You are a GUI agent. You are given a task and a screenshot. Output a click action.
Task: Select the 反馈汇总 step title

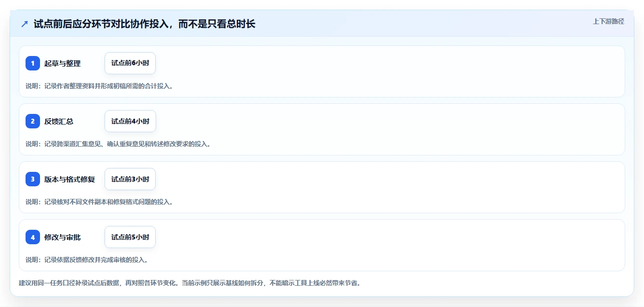(59, 121)
